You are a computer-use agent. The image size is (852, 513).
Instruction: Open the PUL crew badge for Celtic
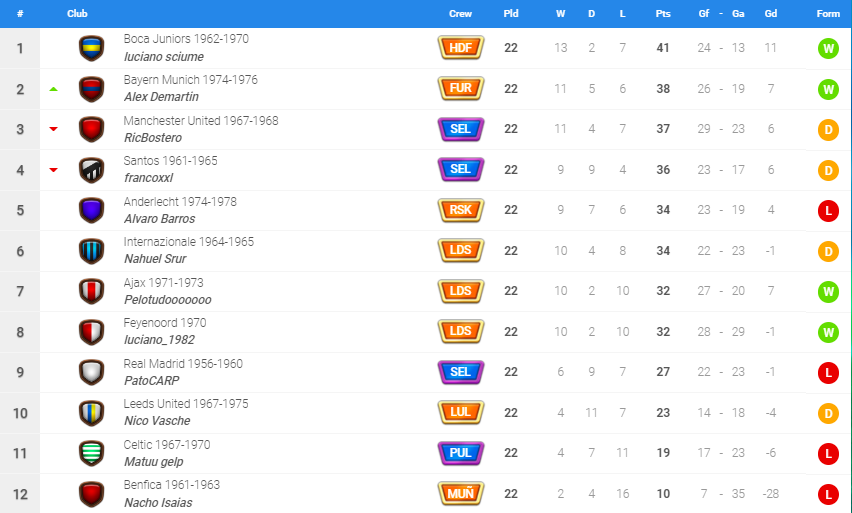pyautogui.click(x=461, y=453)
